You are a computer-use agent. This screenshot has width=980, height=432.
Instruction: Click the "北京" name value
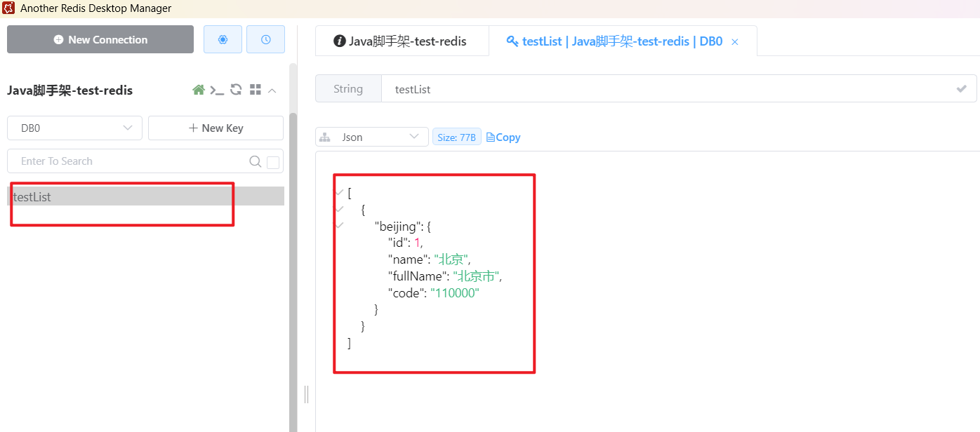point(451,259)
